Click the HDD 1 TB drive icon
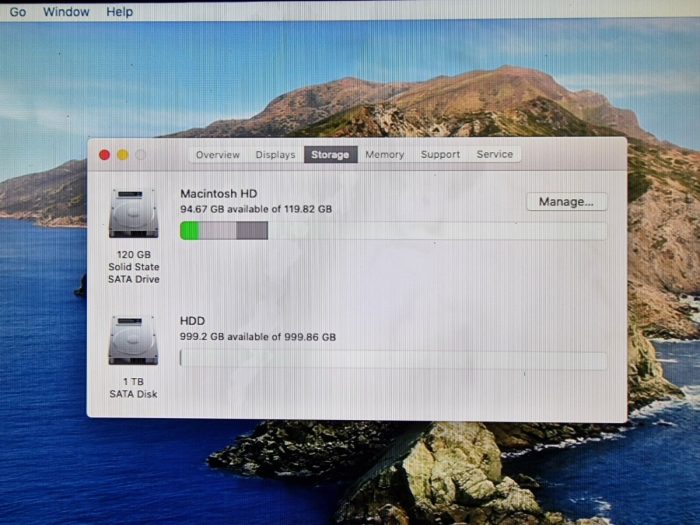This screenshot has width=700, height=525. (x=133, y=341)
